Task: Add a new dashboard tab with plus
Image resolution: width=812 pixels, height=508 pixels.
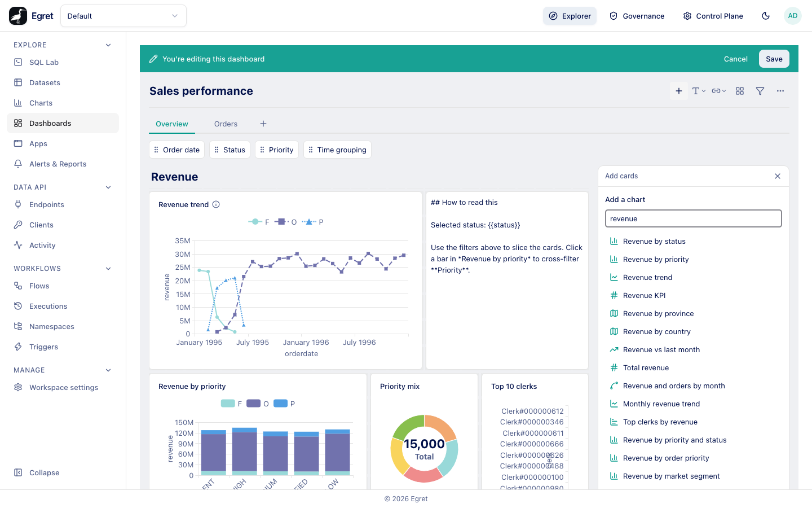Action: (263, 124)
